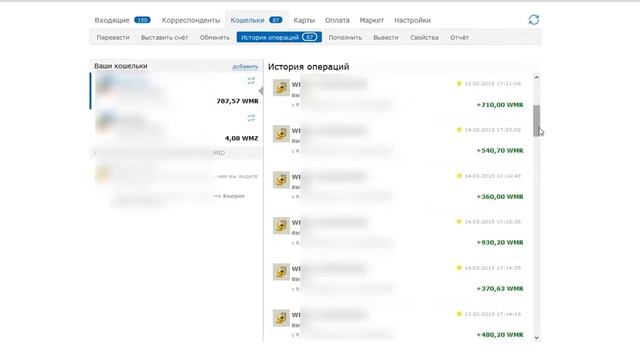The width and height of the screenshot is (640, 360).
Task: Click the История операций heading
Action: coord(309,67)
